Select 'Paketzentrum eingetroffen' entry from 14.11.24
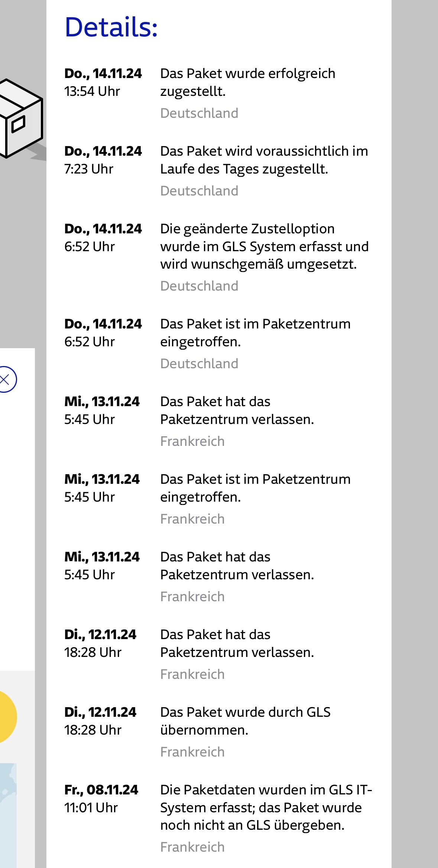 [255, 333]
